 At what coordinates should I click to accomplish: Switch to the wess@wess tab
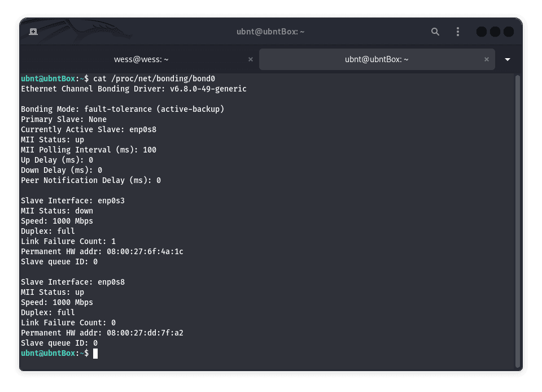(141, 59)
